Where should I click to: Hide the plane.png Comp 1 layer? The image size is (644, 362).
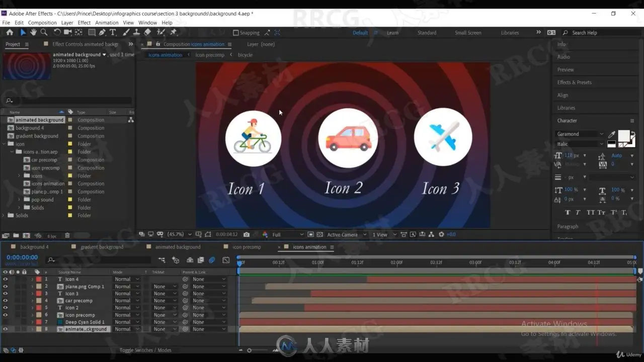click(x=6, y=287)
